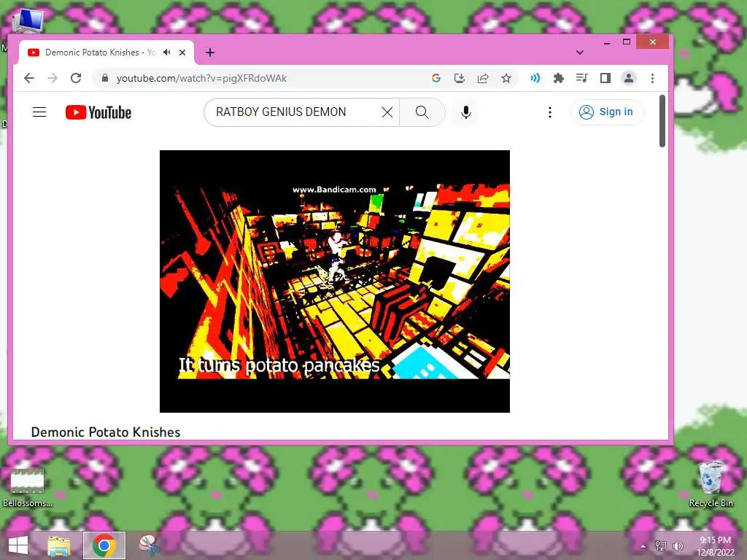Mute the tab via the speaker icon
This screenshot has width=747, height=560.
tap(167, 52)
